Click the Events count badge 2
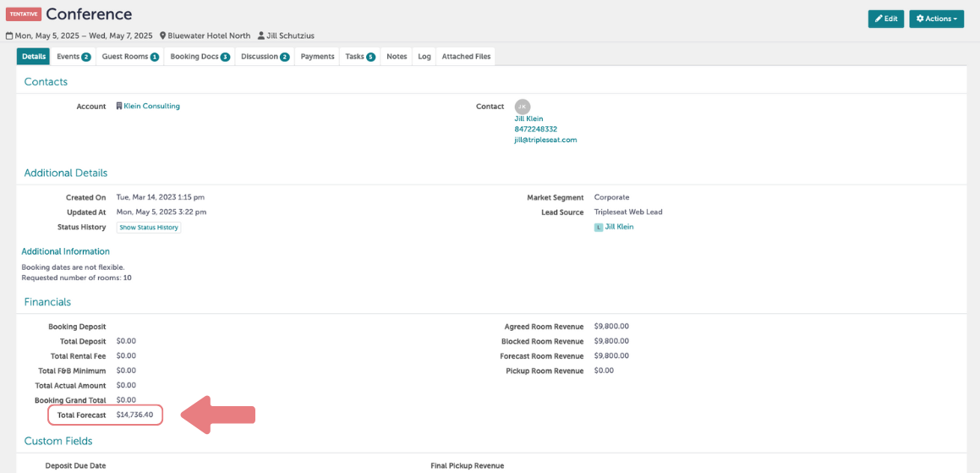This screenshot has height=473, width=980. [x=86, y=57]
